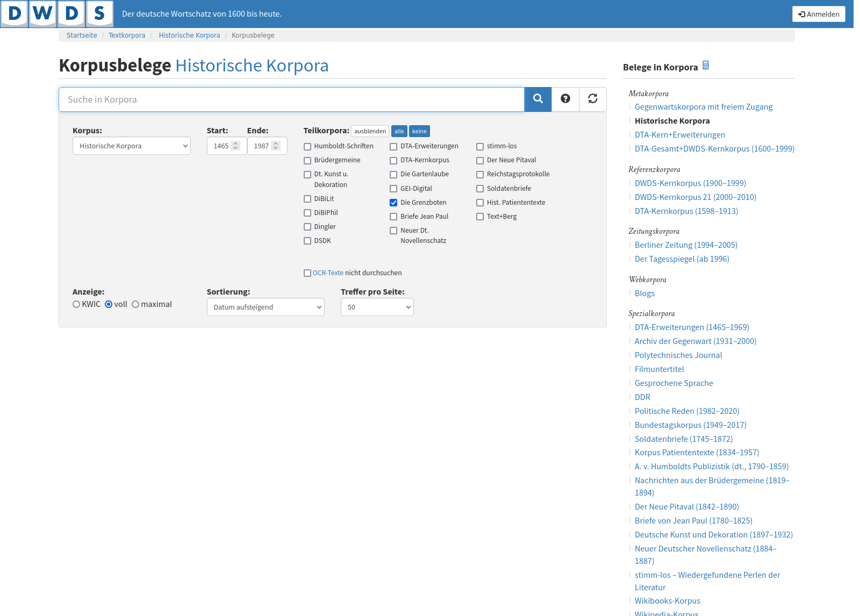Open the OCR-Texte link

pos(328,273)
